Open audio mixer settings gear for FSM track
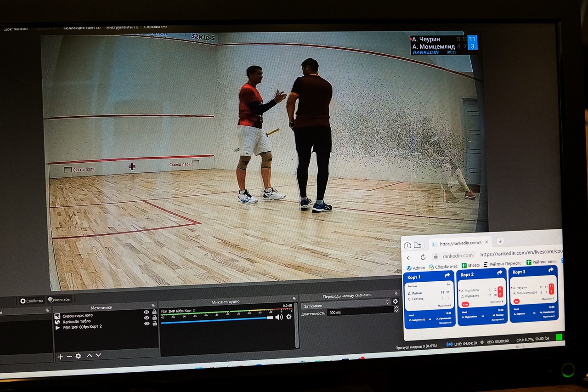This screenshot has width=588, height=392. pyautogui.click(x=288, y=317)
